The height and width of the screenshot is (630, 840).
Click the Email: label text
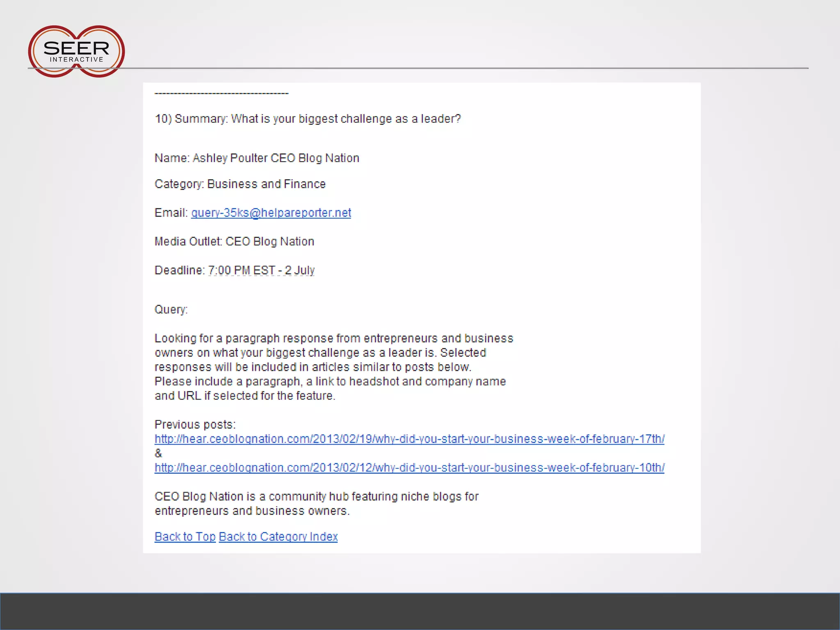click(x=171, y=213)
